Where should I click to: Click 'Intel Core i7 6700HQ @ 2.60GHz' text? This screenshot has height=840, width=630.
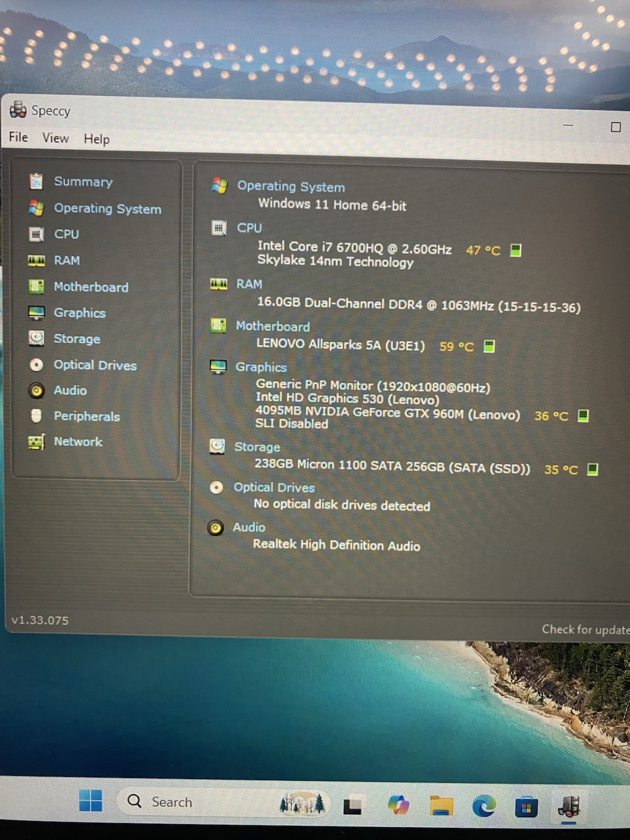pyautogui.click(x=354, y=247)
